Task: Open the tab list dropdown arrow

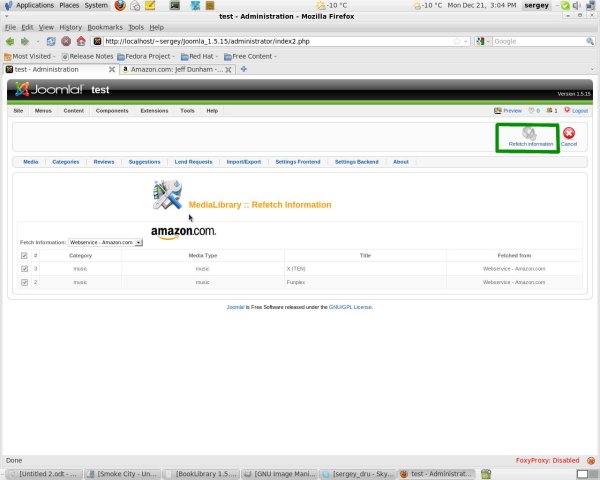Action: click(592, 69)
